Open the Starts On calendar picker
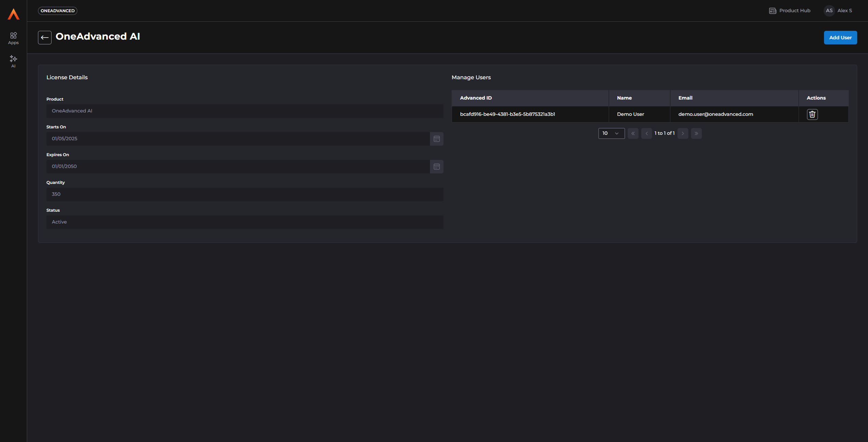868x442 pixels. (x=436, y=139)
